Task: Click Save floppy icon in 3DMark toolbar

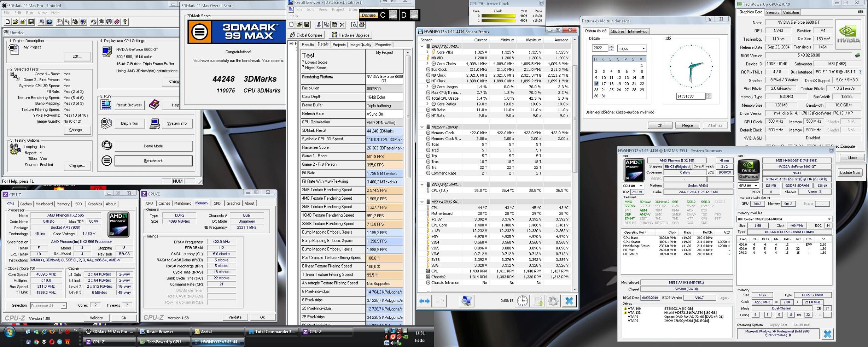Action: [x=31, y=22]
